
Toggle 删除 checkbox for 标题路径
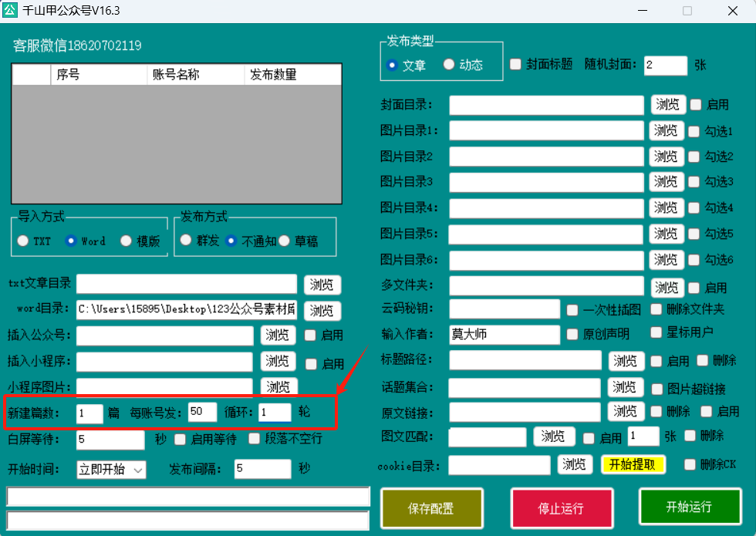703,360
